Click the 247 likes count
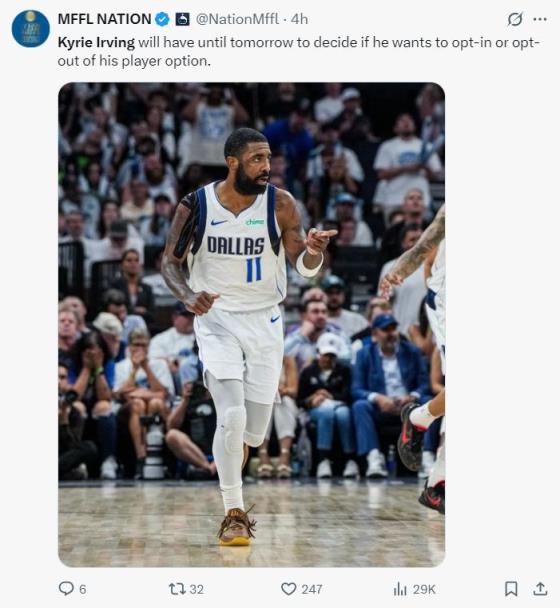 coord(312,589)
